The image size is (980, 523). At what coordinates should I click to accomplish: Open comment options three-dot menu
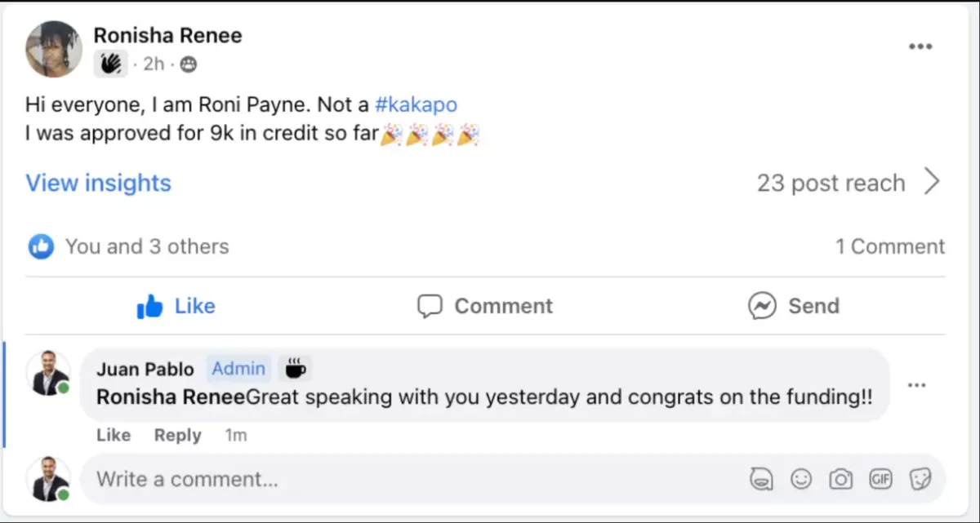click(x=917, y=385)
